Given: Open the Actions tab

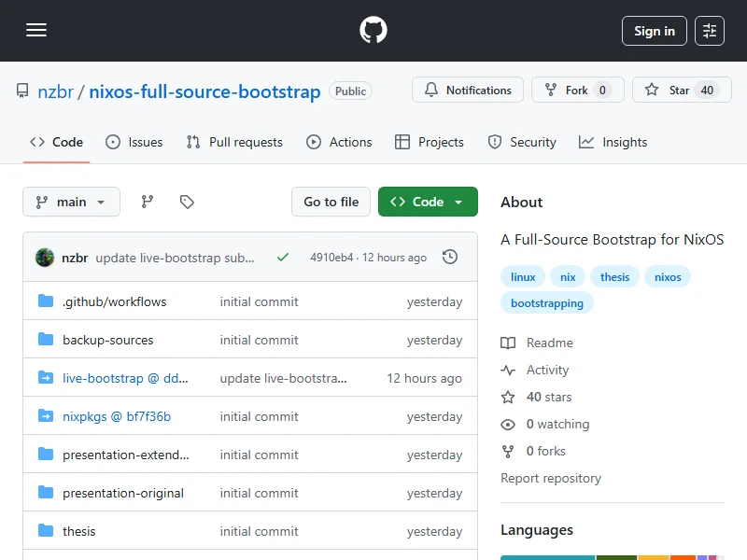Looking at the screenshot, I should point(339,142).
